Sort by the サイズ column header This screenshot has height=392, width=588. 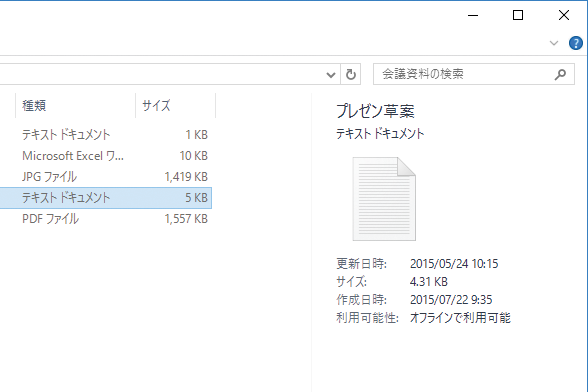[x=176, y=105]
